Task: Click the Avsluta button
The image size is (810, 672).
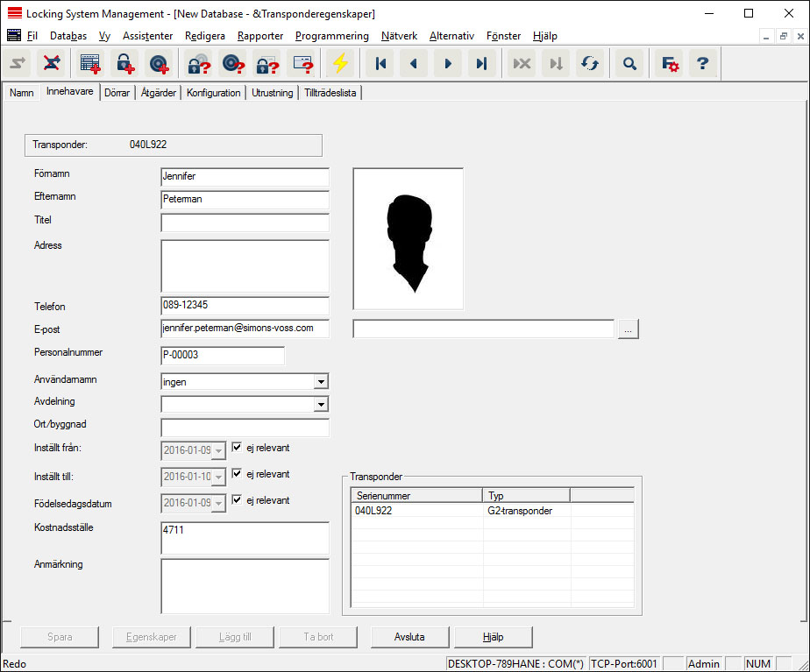Action: click(x=409, y=637)
